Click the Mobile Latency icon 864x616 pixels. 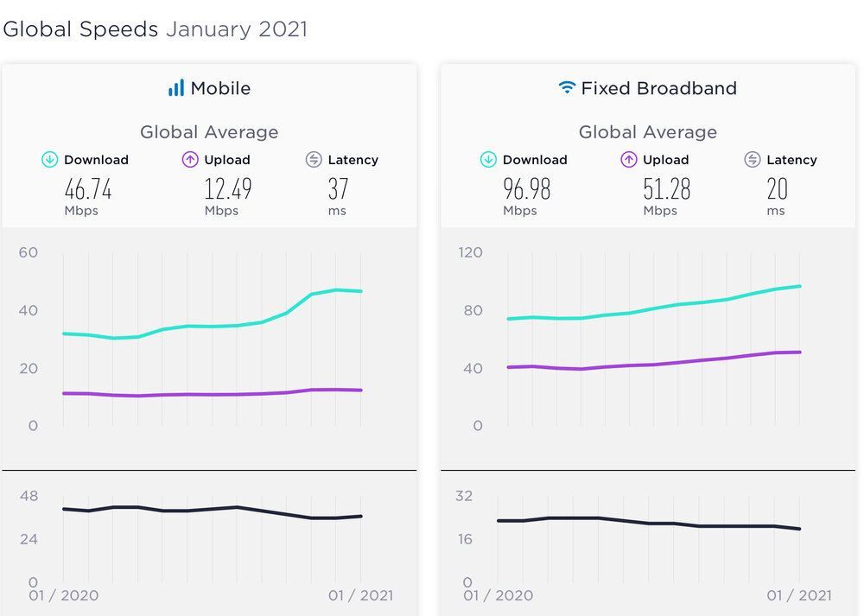tap(314, 160)
